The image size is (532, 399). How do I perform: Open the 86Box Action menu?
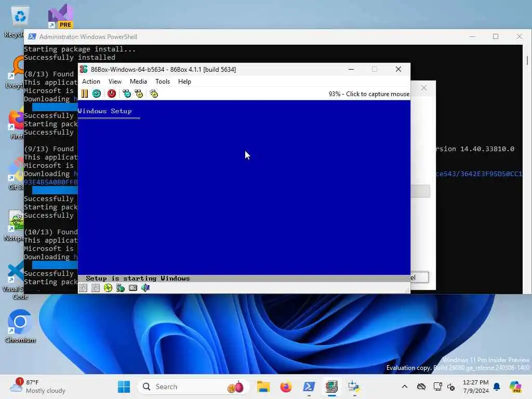[x=91, y=82]
